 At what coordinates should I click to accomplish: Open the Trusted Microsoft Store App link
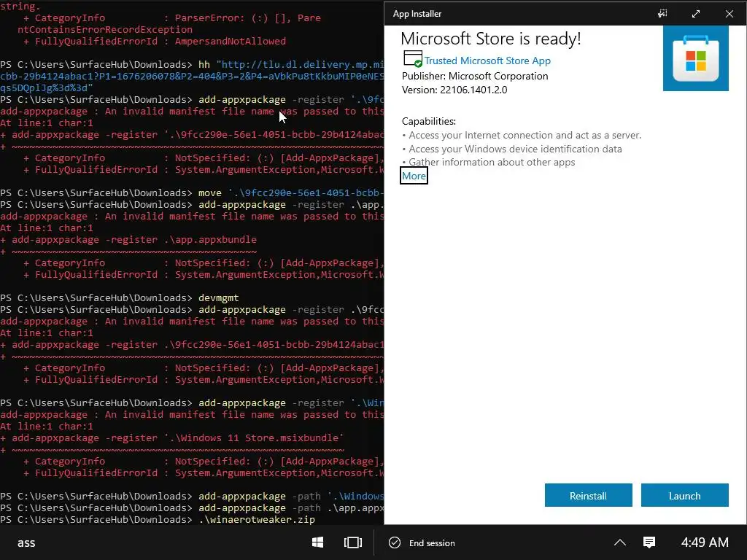pos(487,61)
